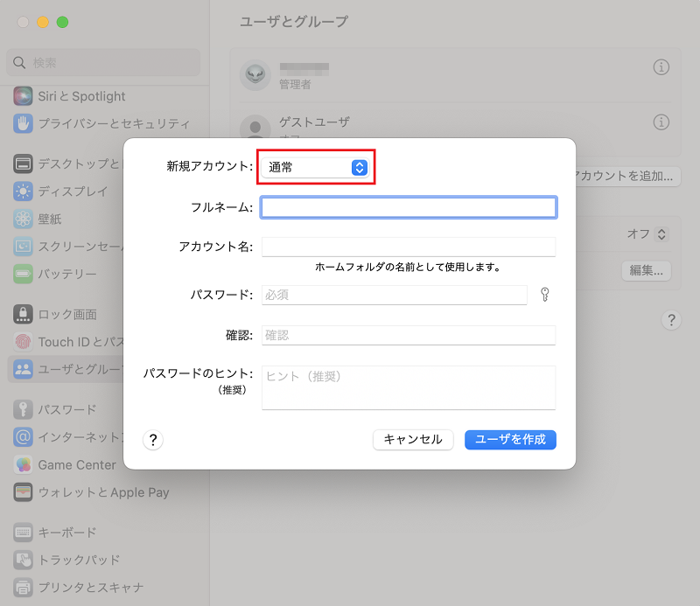Image resolution: width=700 pixels, height=606 pixels.
Task: Click the yellow minimize window button
Action: coord(43,22)
